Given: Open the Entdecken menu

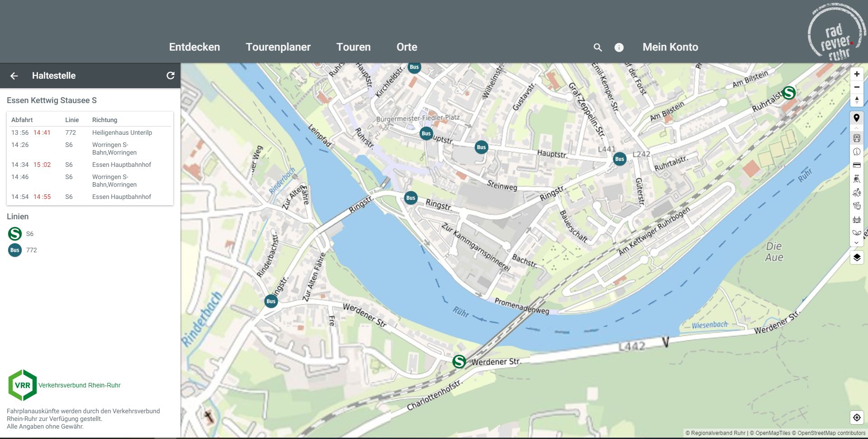Looking at the screenshot, I should (x=194, y=47).
